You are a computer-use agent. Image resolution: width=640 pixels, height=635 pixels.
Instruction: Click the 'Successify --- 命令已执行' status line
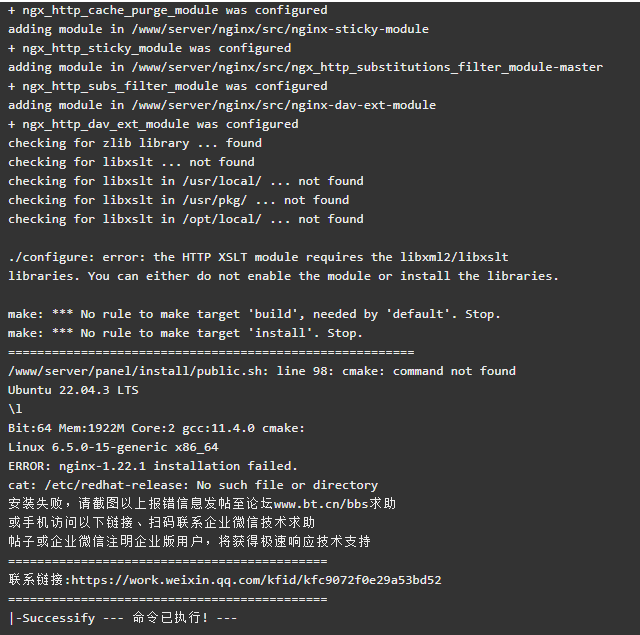point(122,618)
